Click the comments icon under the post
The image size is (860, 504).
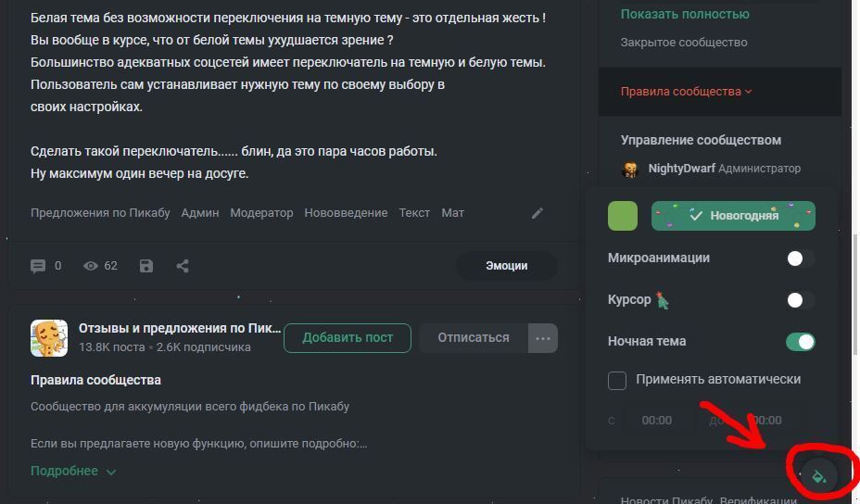[x=38, y=266]
